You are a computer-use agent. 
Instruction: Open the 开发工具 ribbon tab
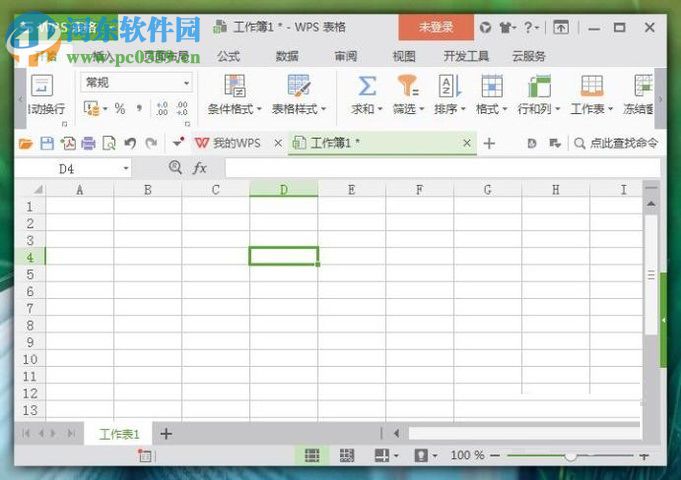[x=466, y=56]
